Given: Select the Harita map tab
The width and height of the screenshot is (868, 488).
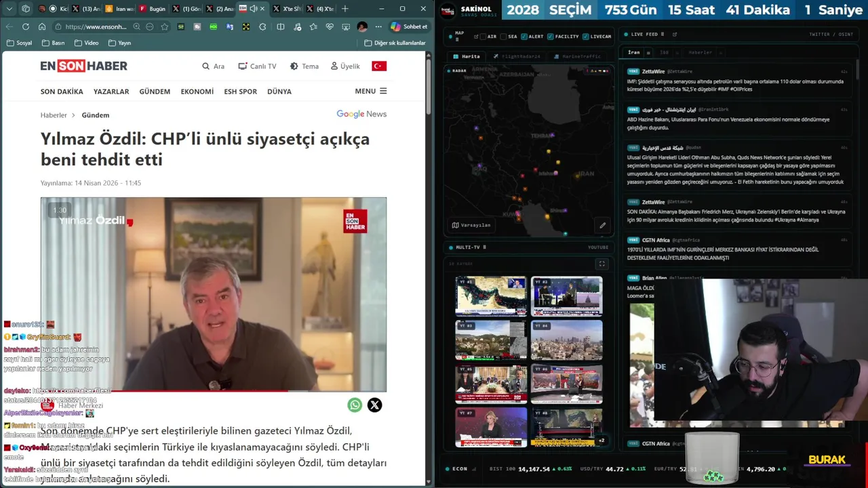Looking at the screenshot, I should 467,56.
